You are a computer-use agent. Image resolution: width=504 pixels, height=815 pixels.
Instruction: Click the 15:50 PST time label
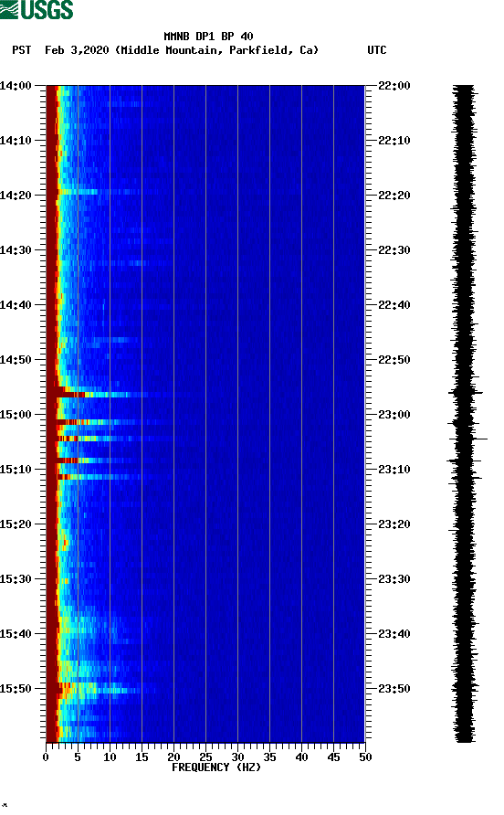(x=16, y=689)
